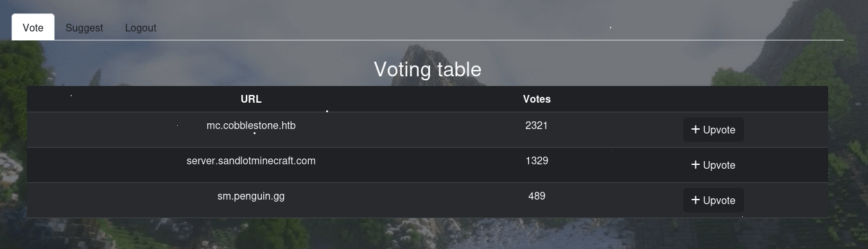Screen dimensions: 868x249
Task: Switch to the Vote tab
Action: [x=33, y=28]
